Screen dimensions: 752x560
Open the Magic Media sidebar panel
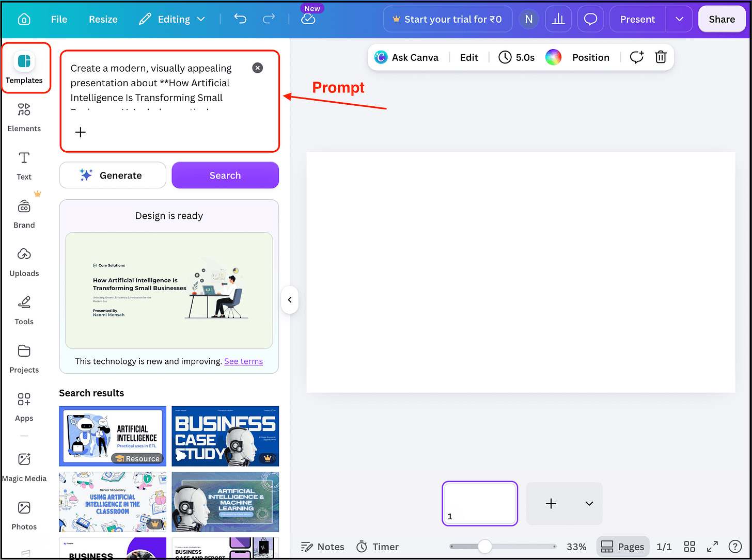(x=24, y=467)
